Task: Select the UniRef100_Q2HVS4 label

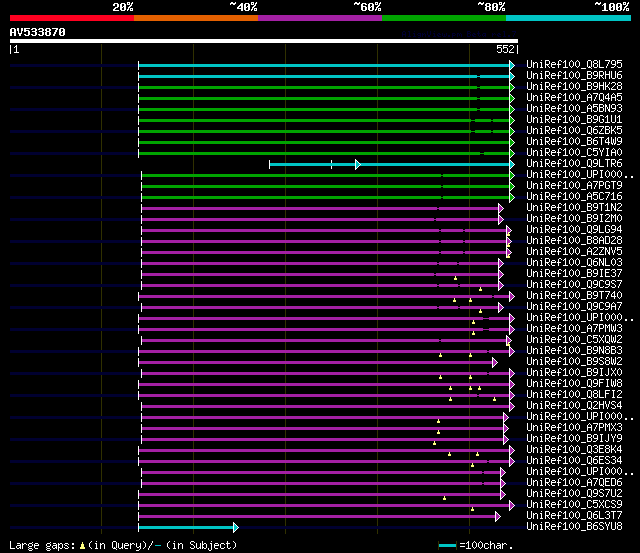Action: click(574, 406)
